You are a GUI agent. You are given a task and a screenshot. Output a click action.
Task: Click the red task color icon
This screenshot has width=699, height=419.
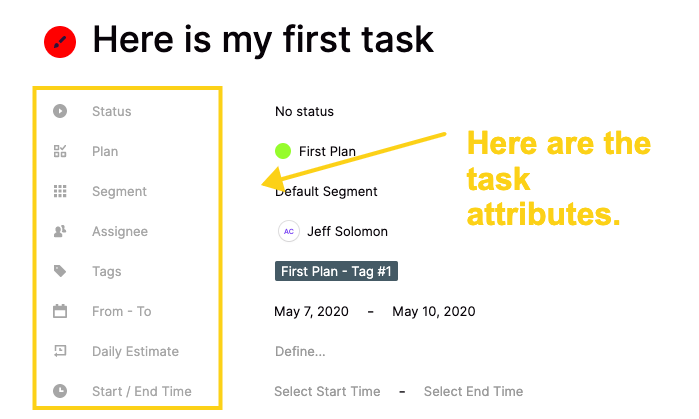[x=60, y=42]
